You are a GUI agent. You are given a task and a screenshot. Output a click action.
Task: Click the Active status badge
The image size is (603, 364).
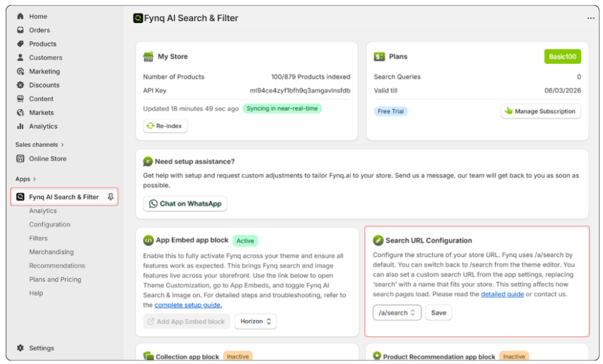[x=245, y=240]
